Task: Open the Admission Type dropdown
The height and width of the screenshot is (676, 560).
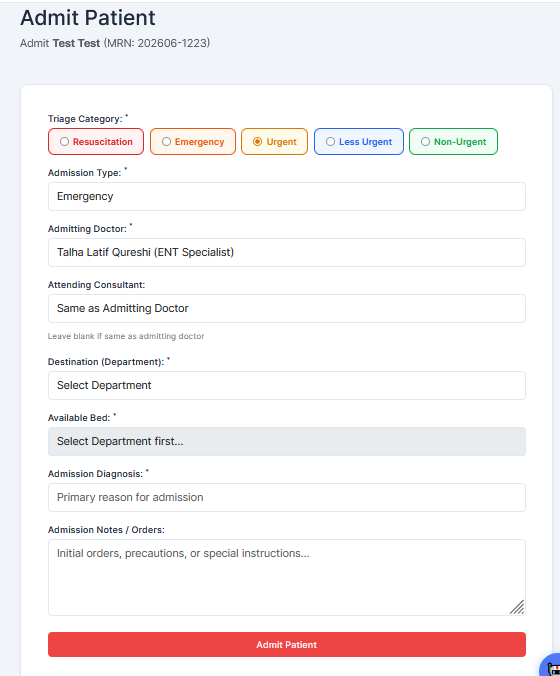Action: (x=287, y=197)
